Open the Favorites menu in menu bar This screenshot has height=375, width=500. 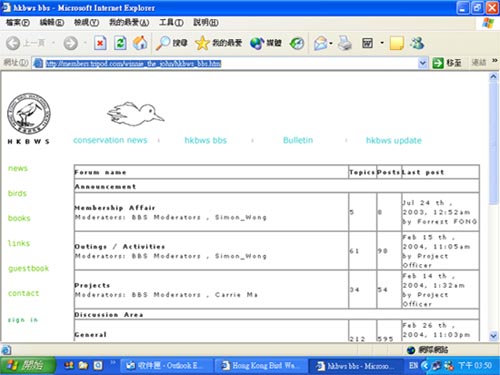point(129,23)
